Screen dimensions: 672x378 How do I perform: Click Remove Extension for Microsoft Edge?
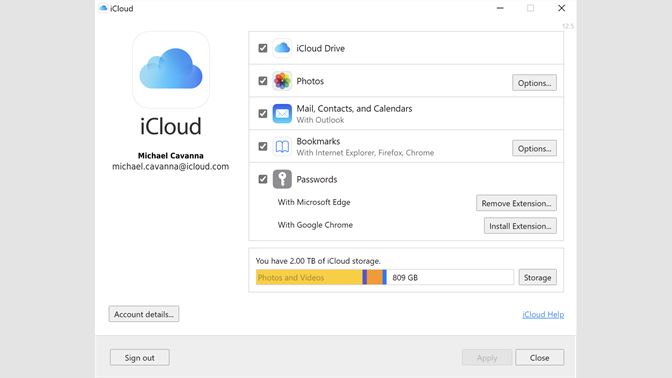516,203
